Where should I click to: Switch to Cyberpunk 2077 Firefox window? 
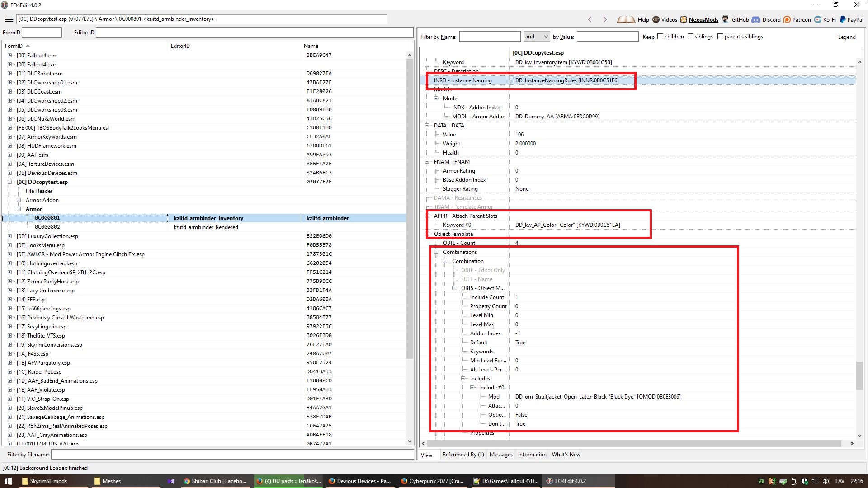(x=433, y=481)
